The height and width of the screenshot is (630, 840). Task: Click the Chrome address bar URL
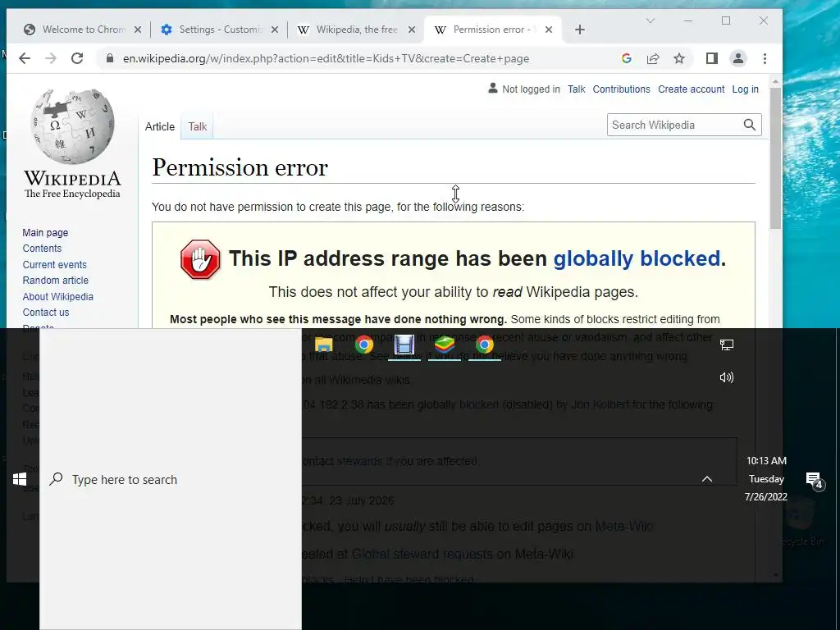(x=326, y=58)
